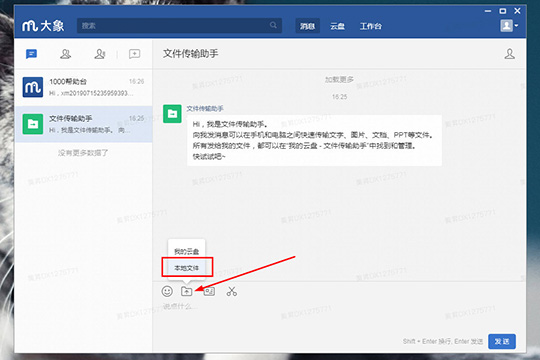This screenshot has height=360, width=540.
Task: Click the business card icon in toolbar
Action: click(x=209, y=291)
